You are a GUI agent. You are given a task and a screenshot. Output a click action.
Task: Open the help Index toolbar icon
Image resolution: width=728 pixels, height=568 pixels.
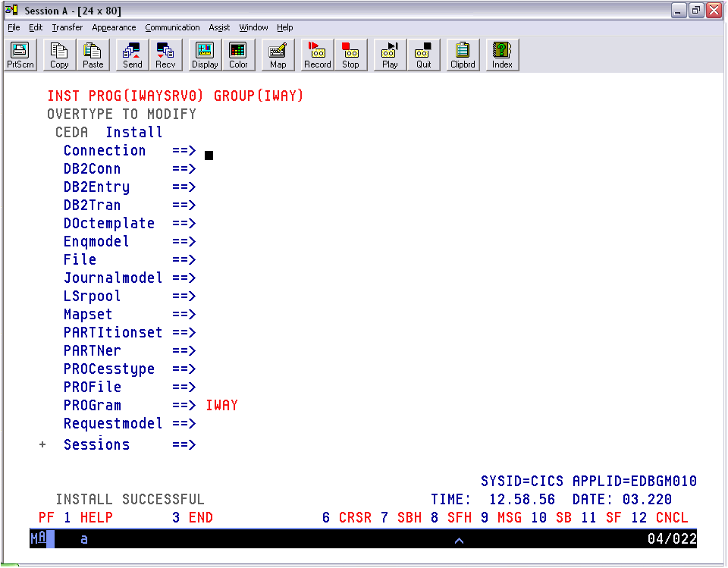pyautogui.click(x=502, y=55)
